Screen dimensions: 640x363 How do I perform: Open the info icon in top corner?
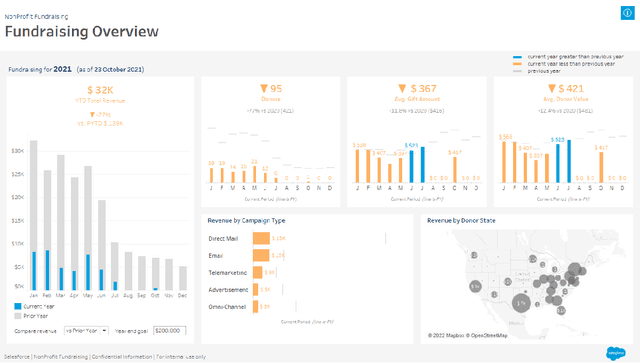point(627,13)
